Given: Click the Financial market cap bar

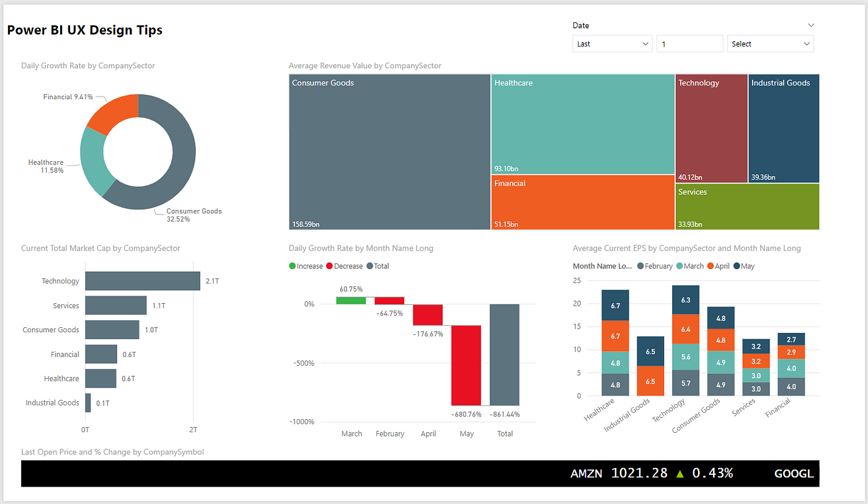Looking at the screenshot, I should [x=101, y=354].
